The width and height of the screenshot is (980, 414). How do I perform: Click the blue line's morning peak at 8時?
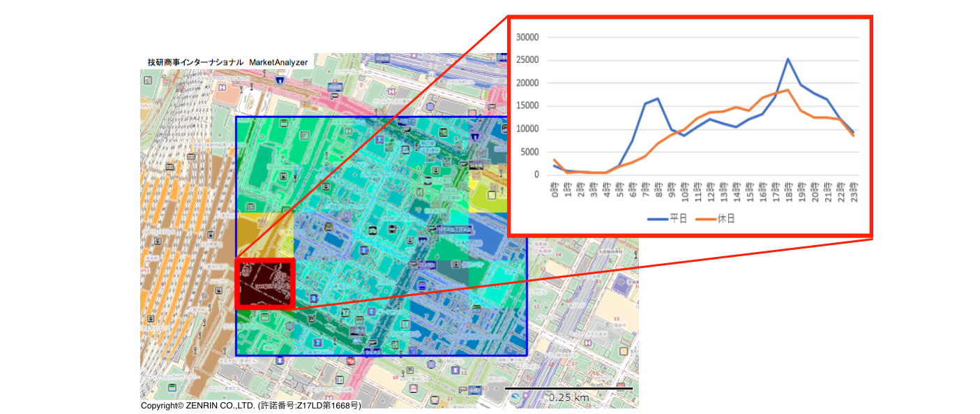pos(658,98)
